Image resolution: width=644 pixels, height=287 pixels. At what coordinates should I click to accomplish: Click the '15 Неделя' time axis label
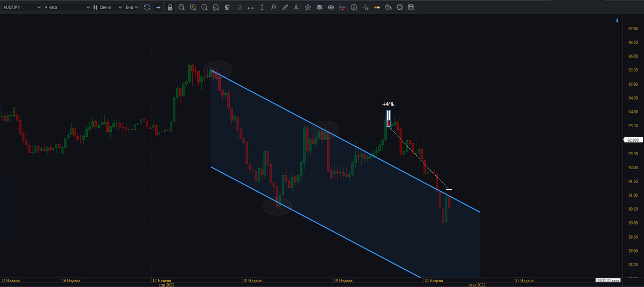[10, 281]
